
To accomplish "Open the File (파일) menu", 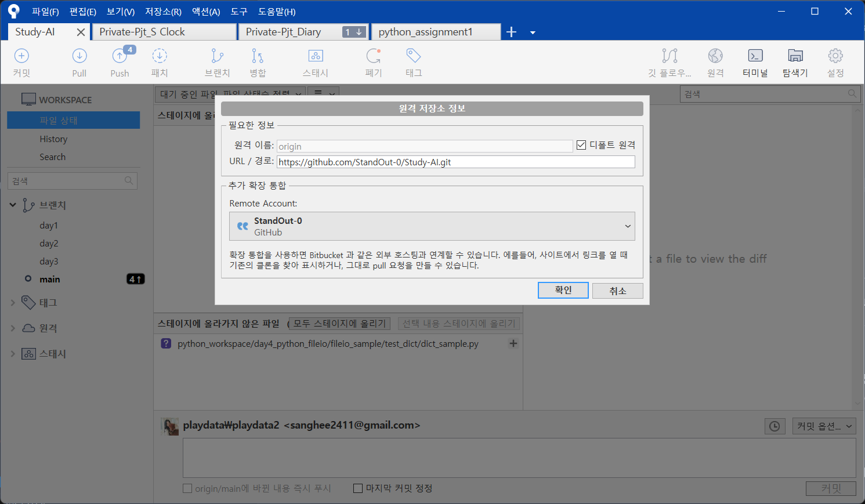I will (x=45, y=12).
